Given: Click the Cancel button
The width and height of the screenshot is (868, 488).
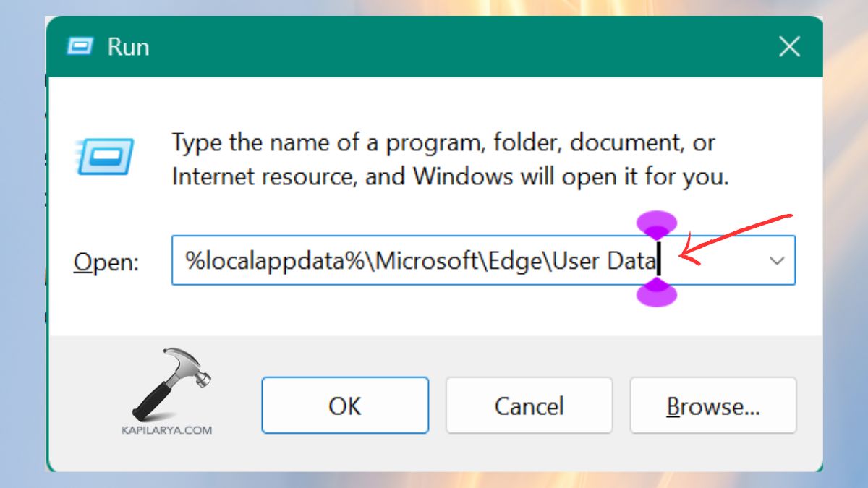Looking at the screenshot, I should pos(529,406).
